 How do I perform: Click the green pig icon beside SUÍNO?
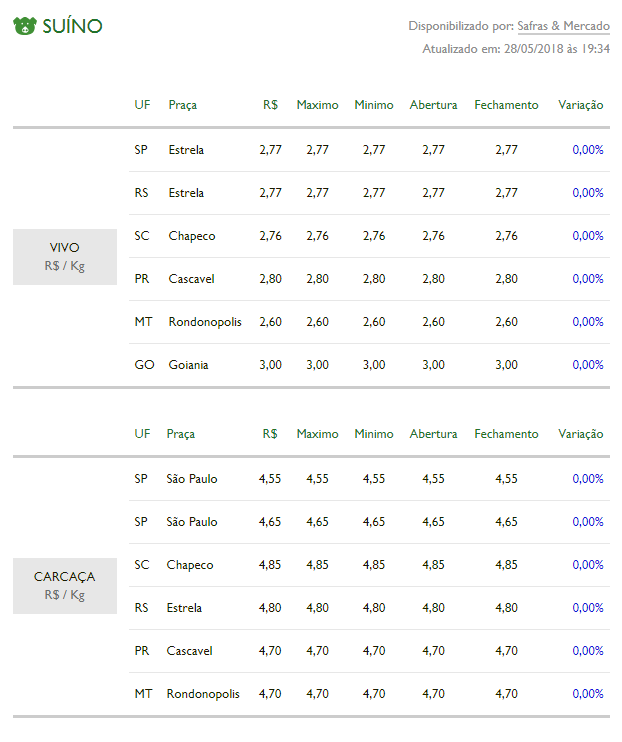(x=25, y=26)
